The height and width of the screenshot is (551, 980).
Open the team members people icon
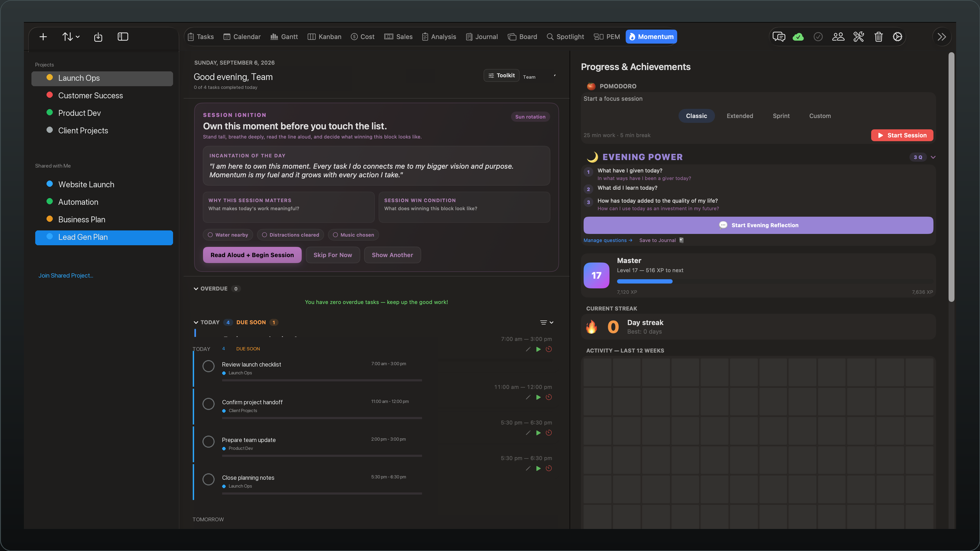[838, 37]
